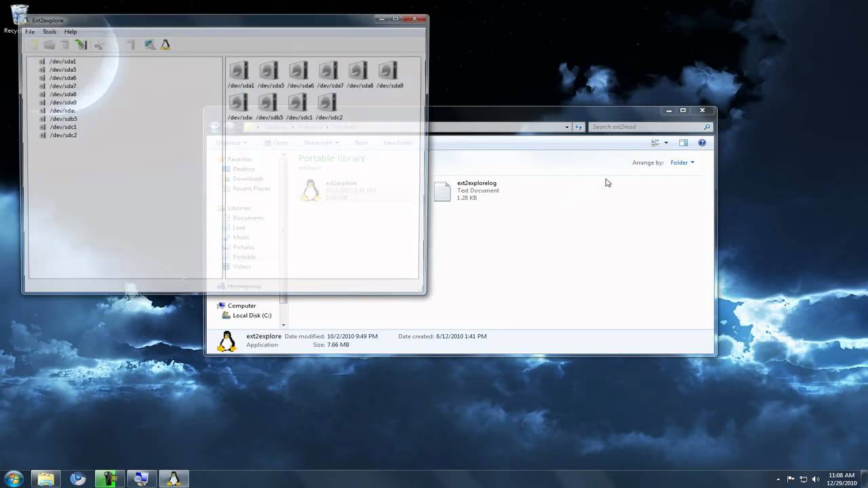The image size is (868, 488).
Task: Open the Arrange by Folder dropdown
Action: click(x=682, y=163)
